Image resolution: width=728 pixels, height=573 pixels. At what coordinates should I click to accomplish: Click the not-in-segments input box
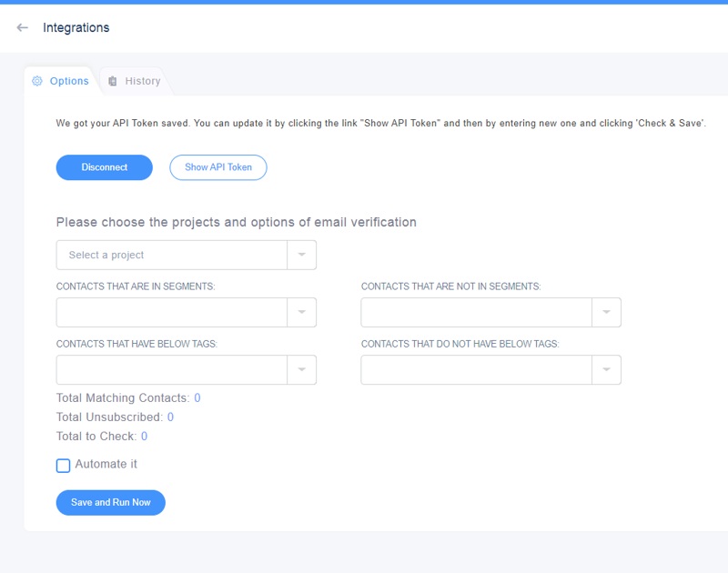click(476, 312)
